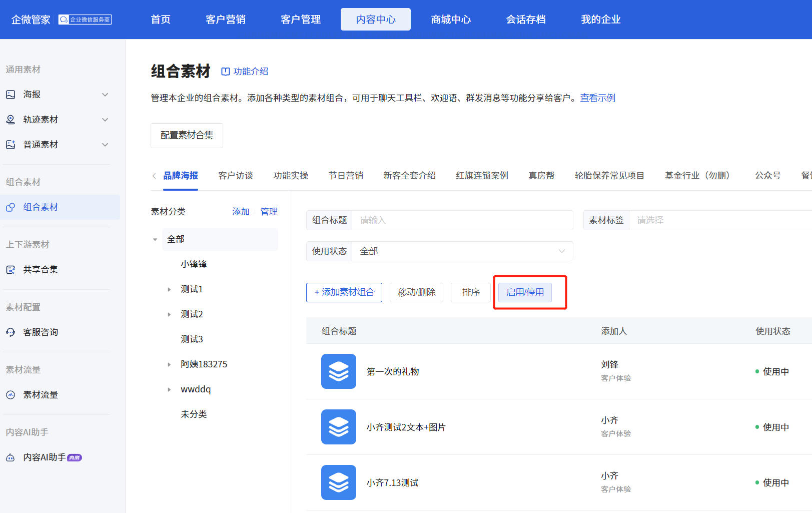The width and height of the screenshot is (812, 513).
Task: Open 内容AI助手 via its robot icon
Action: click(11, 457)
